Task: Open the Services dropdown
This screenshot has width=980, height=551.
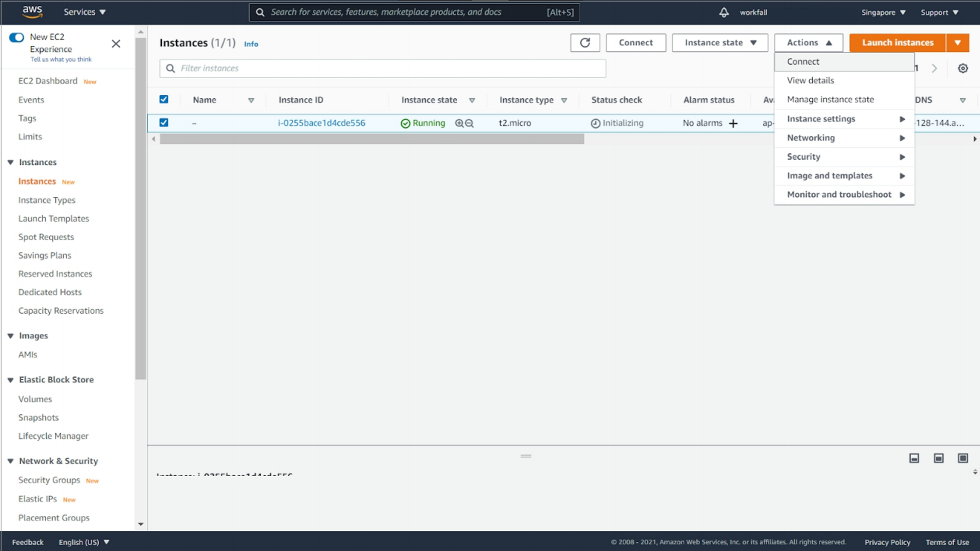Action: (x=85, y=13)
